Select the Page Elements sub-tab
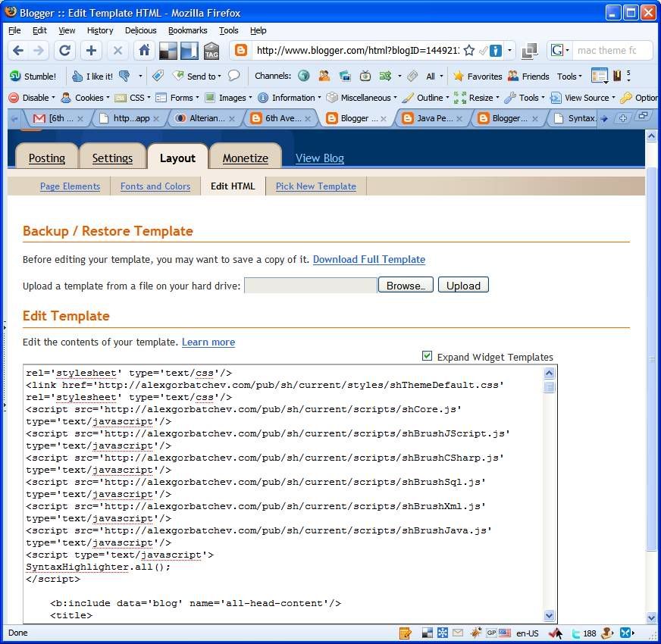The height and width of the screenshot is (644, 661). pyautogui.click(x=70, y=186)
